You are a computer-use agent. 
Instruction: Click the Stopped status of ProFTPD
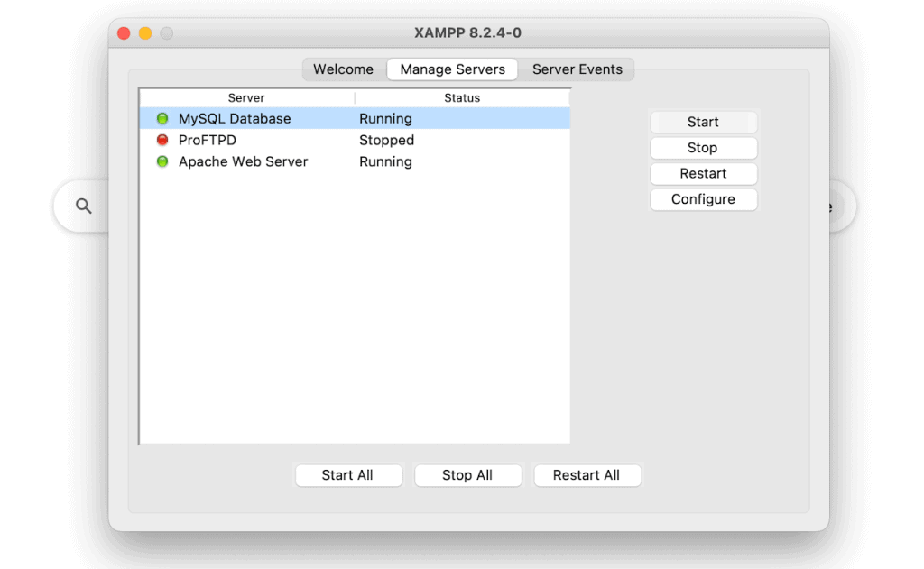[386, 140]
